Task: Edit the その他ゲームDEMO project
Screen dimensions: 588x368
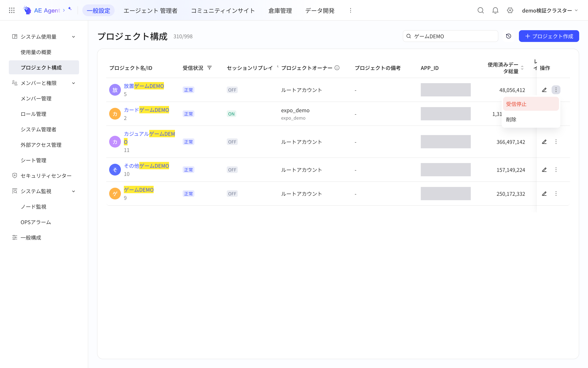Action: click(544, 170)
